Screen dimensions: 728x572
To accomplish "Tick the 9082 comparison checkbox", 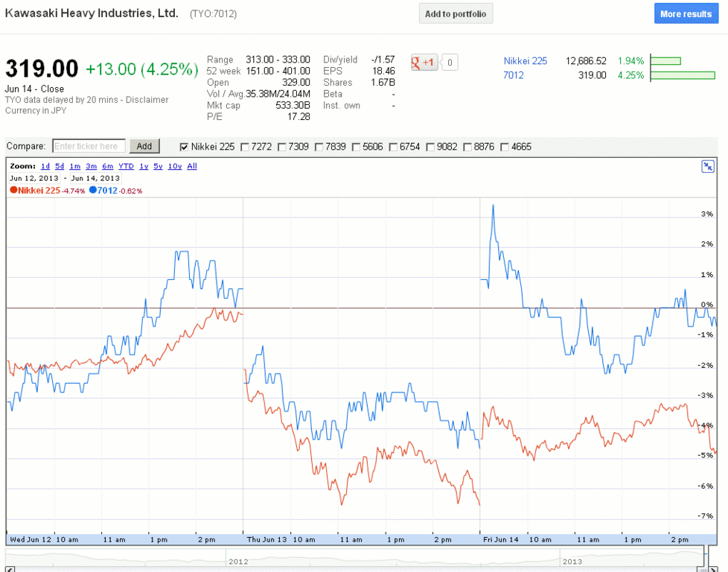I will [430, 147].
